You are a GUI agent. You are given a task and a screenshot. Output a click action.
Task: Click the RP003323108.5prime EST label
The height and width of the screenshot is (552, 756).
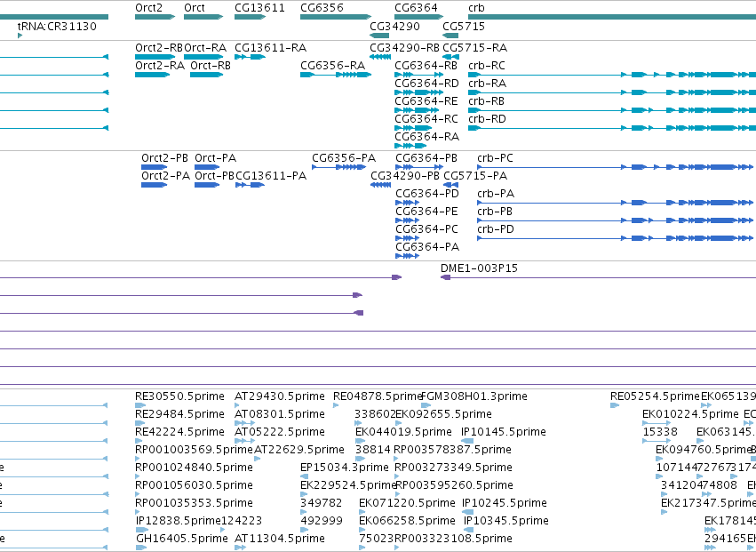pyautogui.click(x=453, y=539)
